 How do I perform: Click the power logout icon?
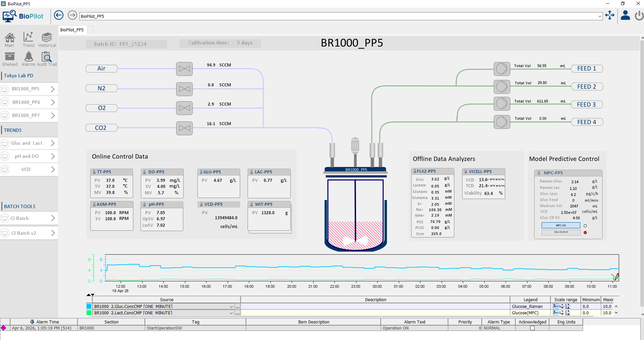pyautogui.click(x=639, y=16)
